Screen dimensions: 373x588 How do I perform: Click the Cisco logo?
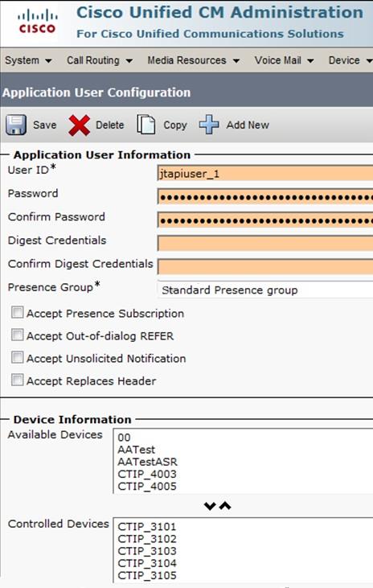tap(38, 22)
